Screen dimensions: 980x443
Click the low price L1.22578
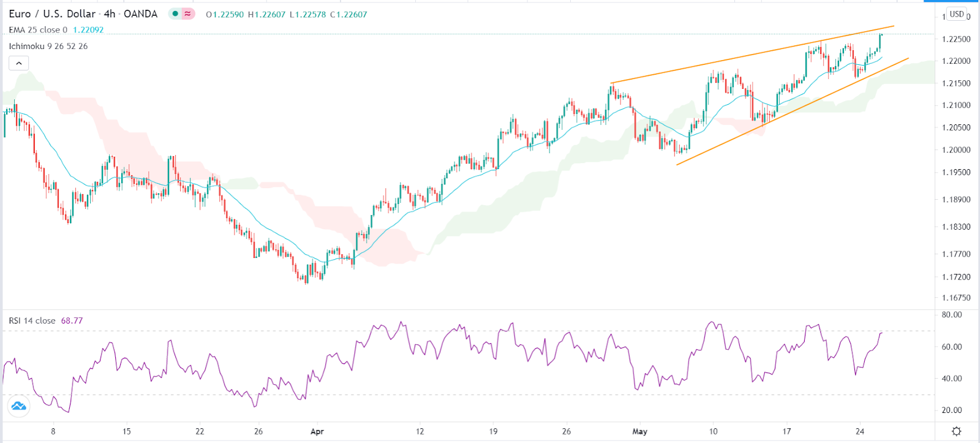(x=307, y=14)
